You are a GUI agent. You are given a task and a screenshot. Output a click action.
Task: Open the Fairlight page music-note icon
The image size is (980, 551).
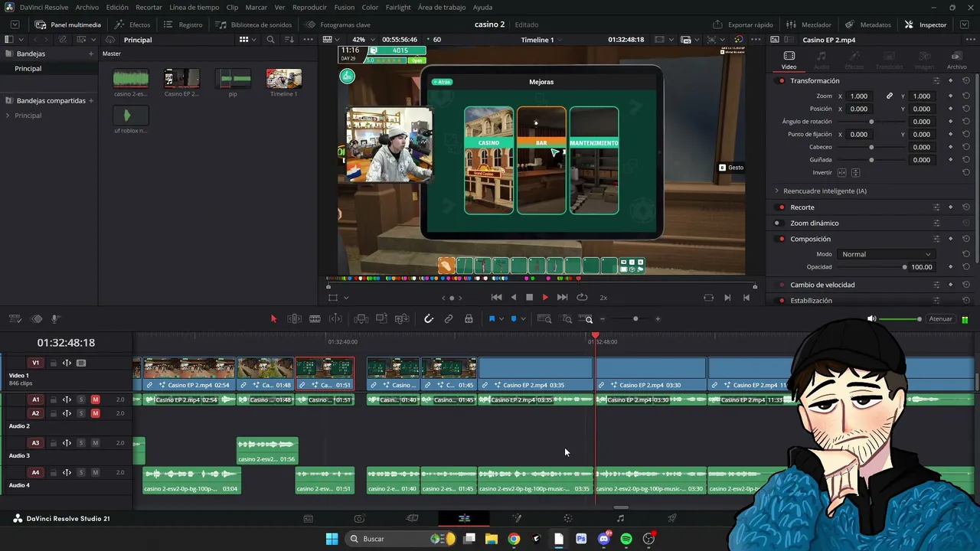(x=620, y=518)
